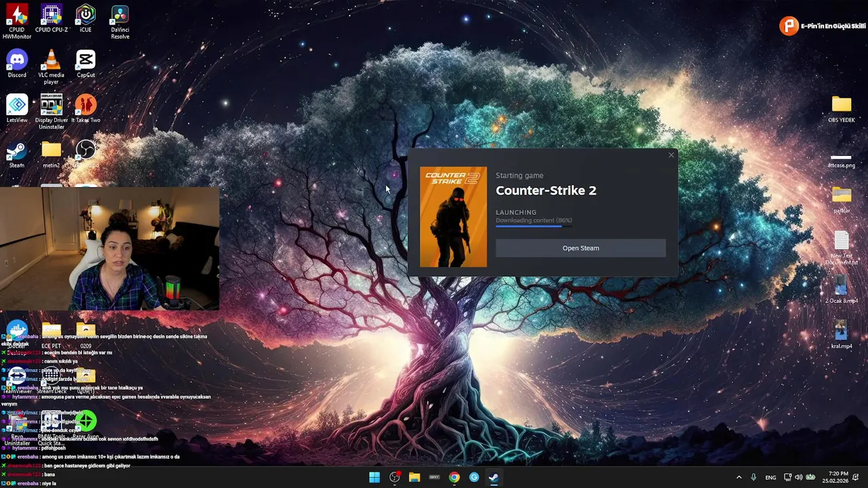Open paralar folder on desktop
The image size is (868, 488).
(x=842, y=199)
